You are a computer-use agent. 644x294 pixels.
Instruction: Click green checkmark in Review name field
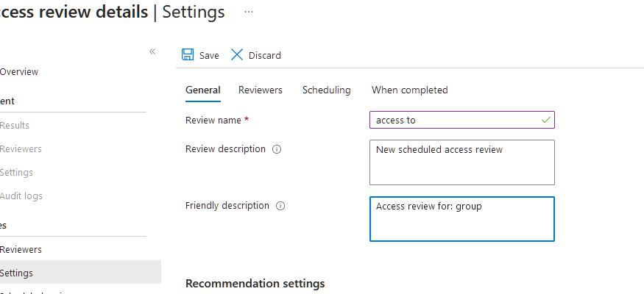(x=545, y=120)
